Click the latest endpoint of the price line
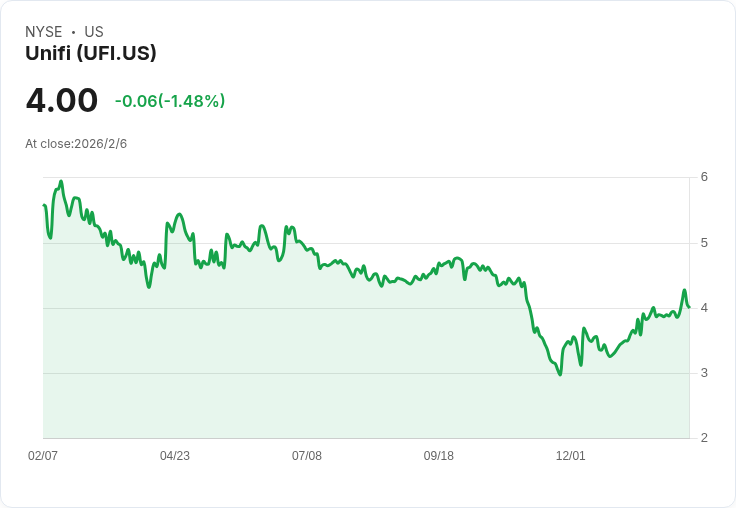This screenshot has width=736, height=508. pos(689,307)
